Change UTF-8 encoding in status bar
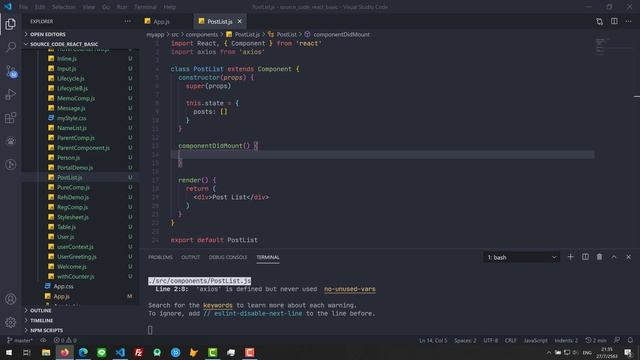The image size is (640, 360). [491, 340]
